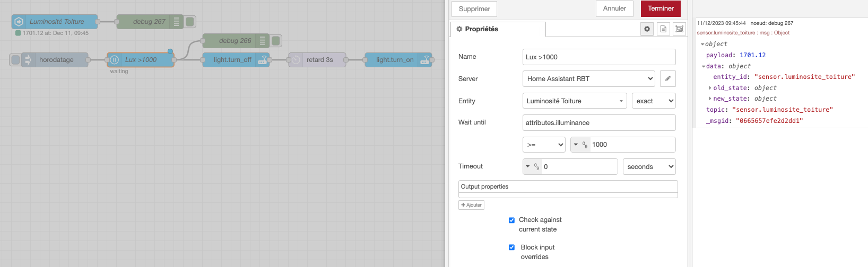
Task: Toggle the debug 266 node output button
Action: 276,41
